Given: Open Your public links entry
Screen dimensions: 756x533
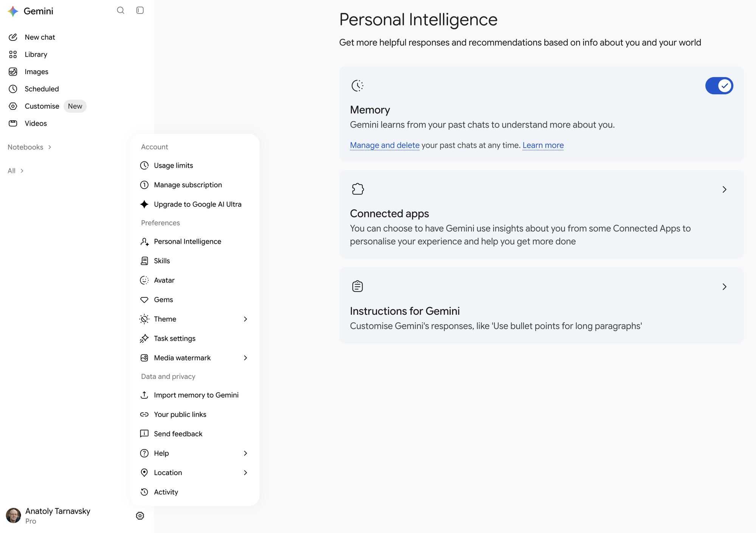Looking at the screenshot, I should [195, 414].
